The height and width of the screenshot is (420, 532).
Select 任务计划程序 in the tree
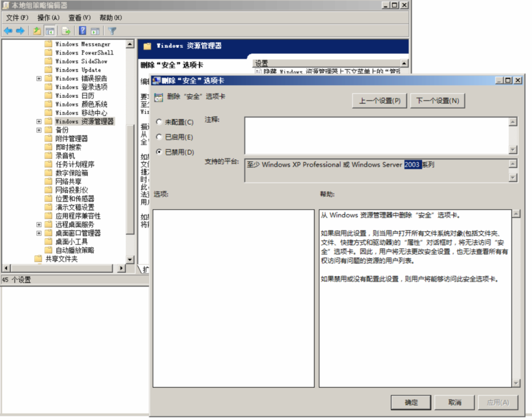tap(75, 164)
